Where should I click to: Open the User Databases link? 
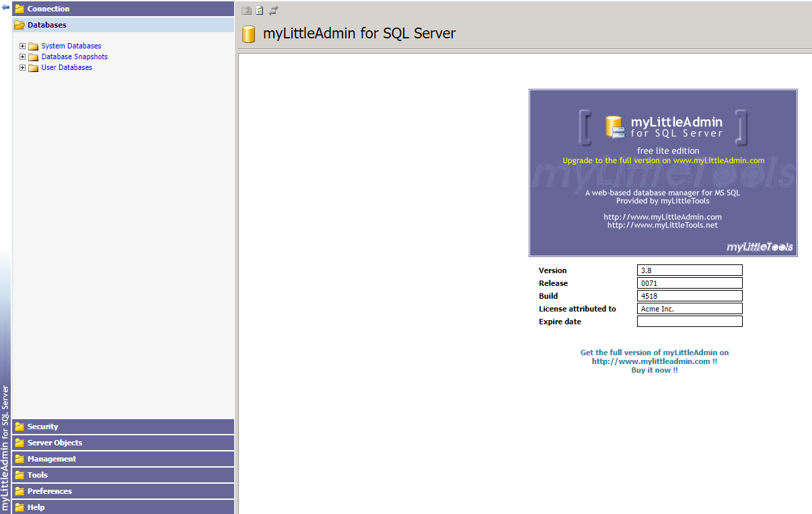click(x=67, y=67)
